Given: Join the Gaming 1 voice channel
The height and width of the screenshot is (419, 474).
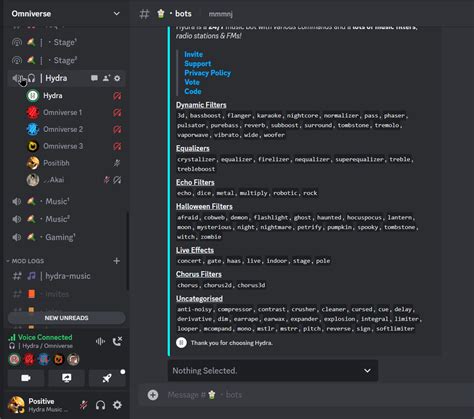Looking at the screenshot, I should click(x=67, y=237).
